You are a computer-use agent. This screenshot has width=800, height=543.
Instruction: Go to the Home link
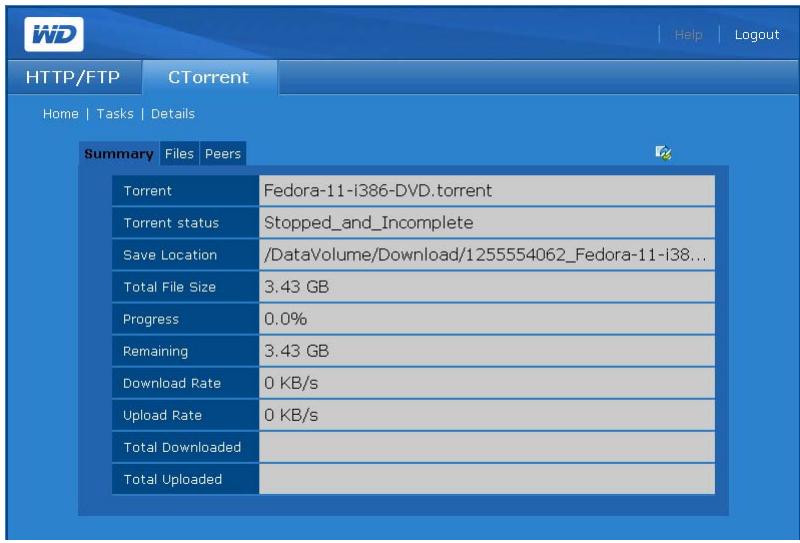pos(61,114)
